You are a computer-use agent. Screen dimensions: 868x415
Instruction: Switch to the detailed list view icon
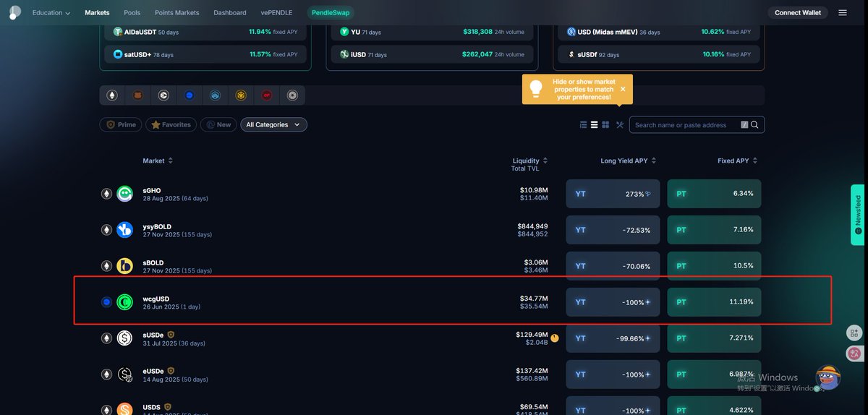click(x=584, y=125)
